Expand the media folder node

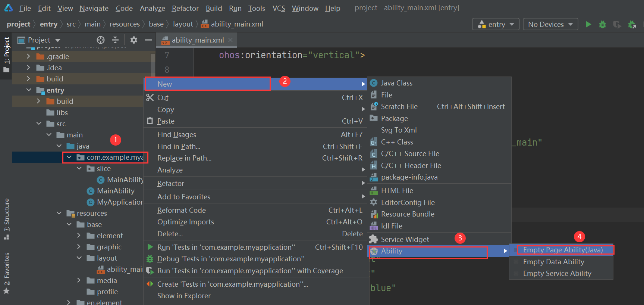79,280
